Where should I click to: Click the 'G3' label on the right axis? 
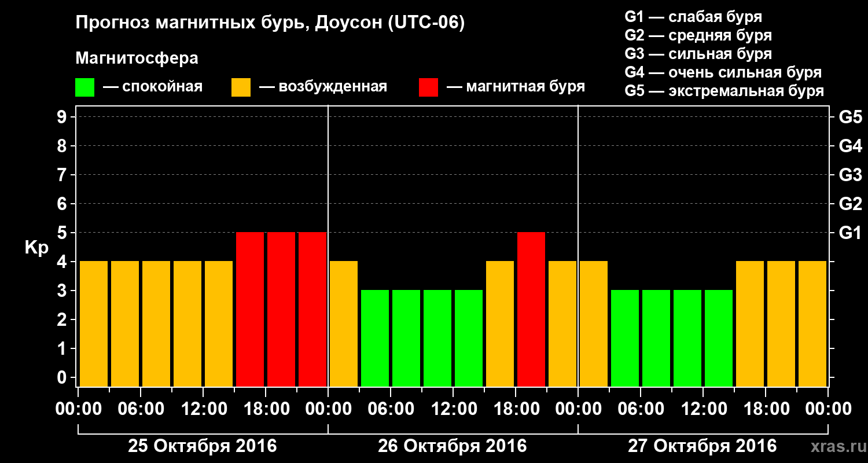click(x=850, y=175)
